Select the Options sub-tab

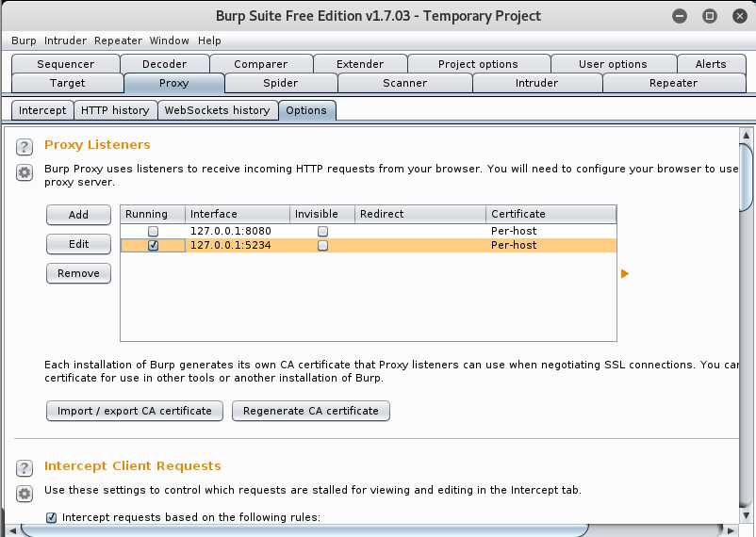pos(306,110)
